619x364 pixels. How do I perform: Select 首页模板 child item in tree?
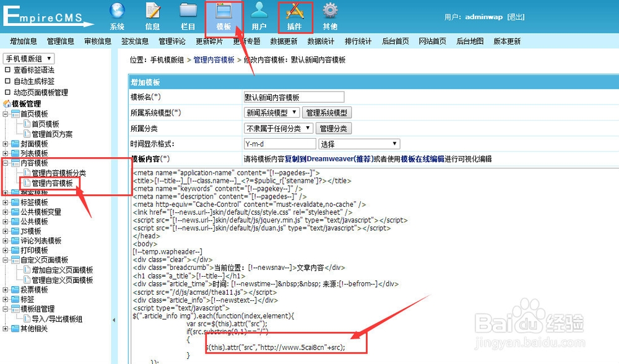[x=45, y=124]
